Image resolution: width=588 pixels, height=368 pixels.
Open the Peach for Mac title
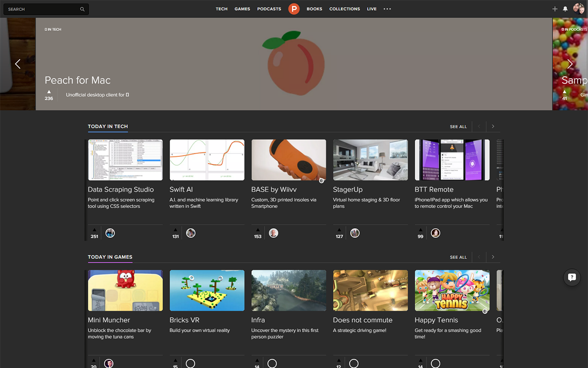(78, 80)
